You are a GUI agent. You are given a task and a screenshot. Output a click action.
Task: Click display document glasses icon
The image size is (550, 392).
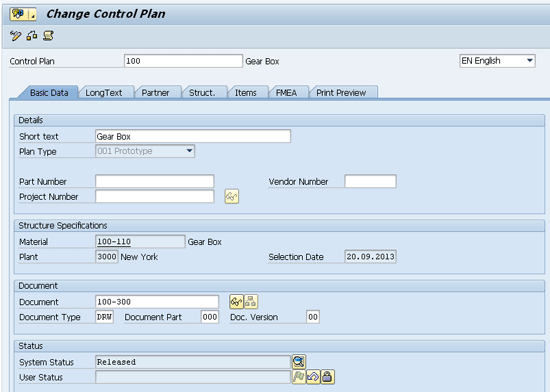click(x=236, y=302)
